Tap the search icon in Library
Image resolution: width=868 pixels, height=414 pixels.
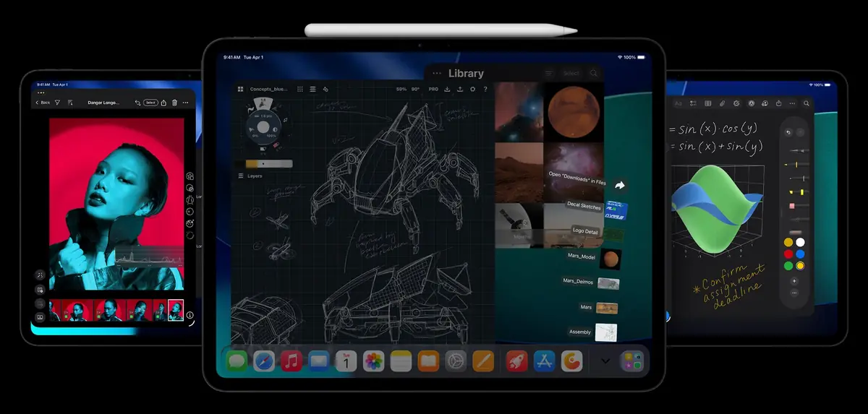pos(593,73)
